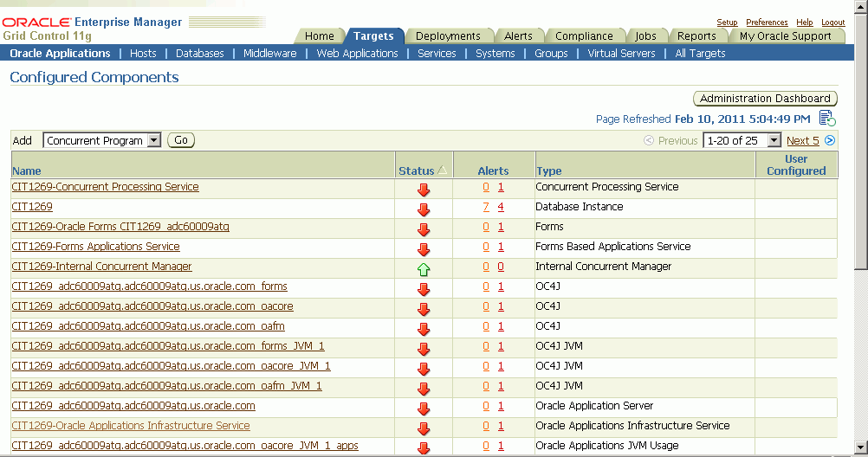The image size is (868, 457).
Task: Open the forms_JVM_1 target link
Action: click(168, 346)
